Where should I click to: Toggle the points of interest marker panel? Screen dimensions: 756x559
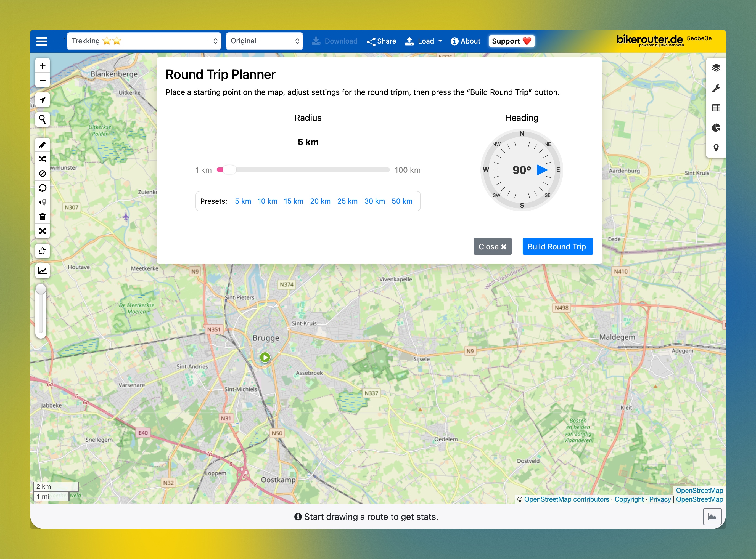[716, 148]
